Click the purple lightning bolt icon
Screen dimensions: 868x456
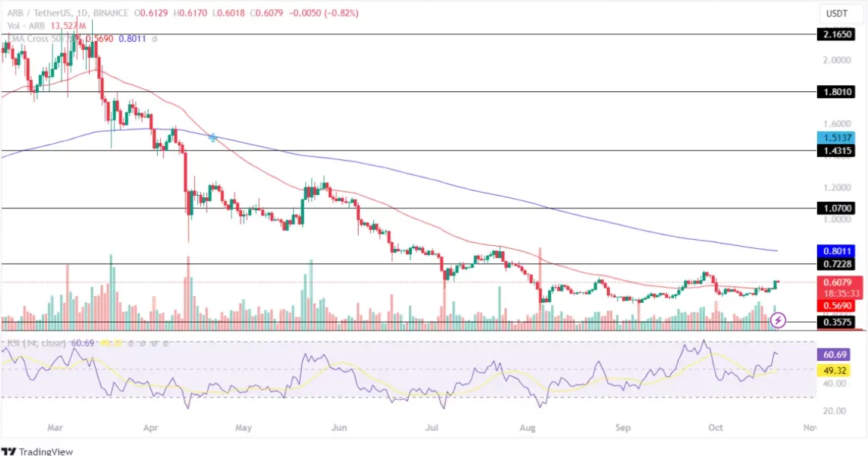(778, 320)
